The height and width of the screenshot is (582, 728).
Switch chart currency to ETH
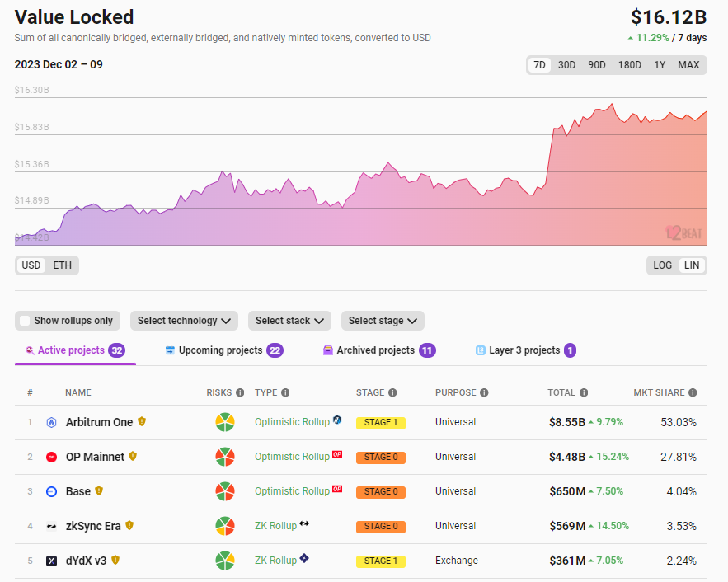click(62, 265)
